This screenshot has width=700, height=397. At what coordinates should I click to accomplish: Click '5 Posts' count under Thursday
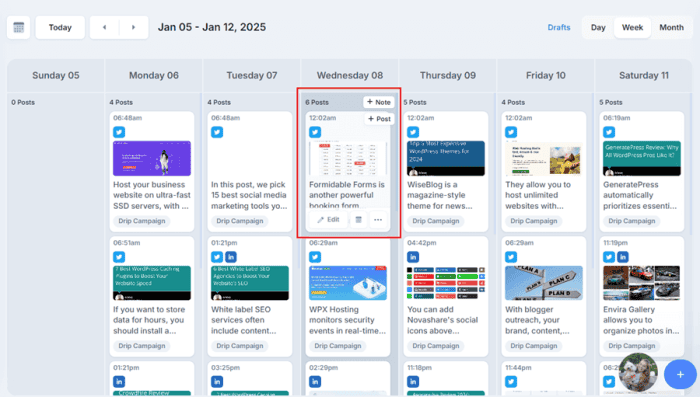pos(415,102)
